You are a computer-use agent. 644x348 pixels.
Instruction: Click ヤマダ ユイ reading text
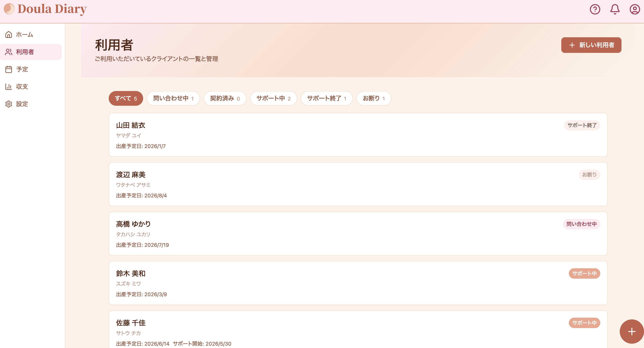click(128, 136)
